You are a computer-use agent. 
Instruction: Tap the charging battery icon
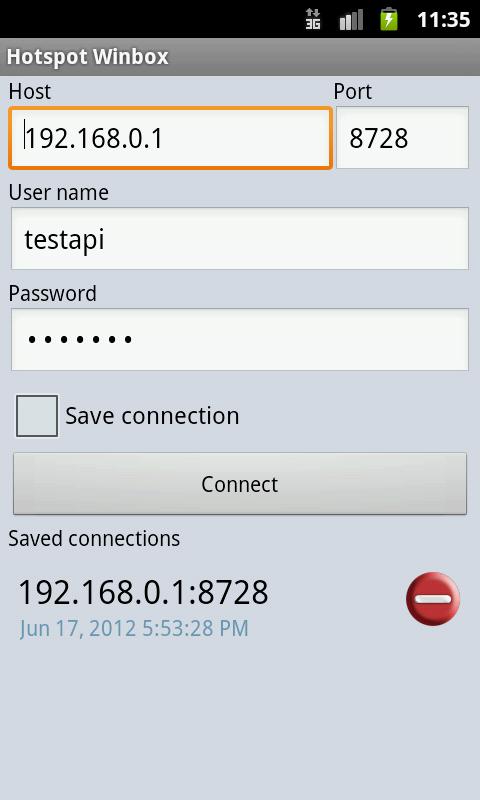[389, 19]
